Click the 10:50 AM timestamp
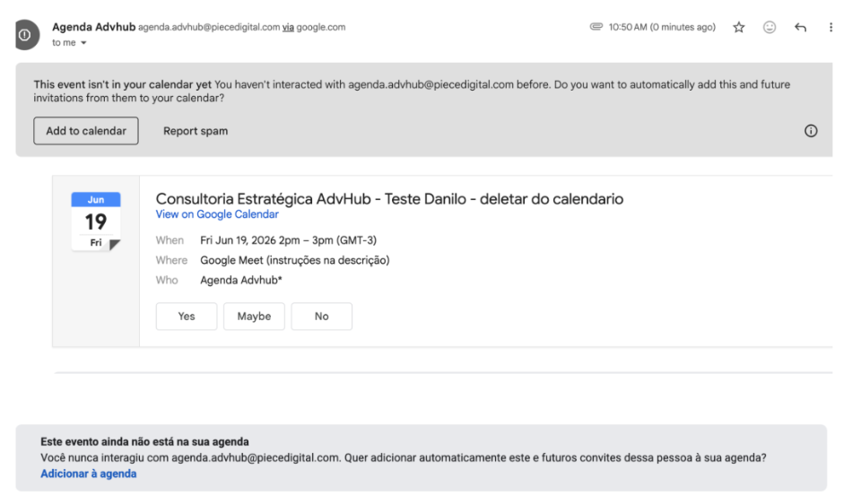Screen dimensions: 861x504 click(x=662, y=28)
